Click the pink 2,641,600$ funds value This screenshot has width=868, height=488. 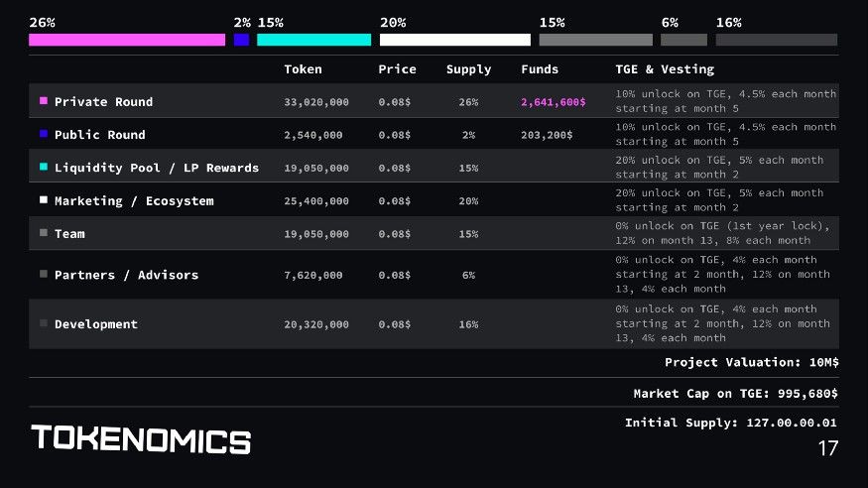pos(553,102)
